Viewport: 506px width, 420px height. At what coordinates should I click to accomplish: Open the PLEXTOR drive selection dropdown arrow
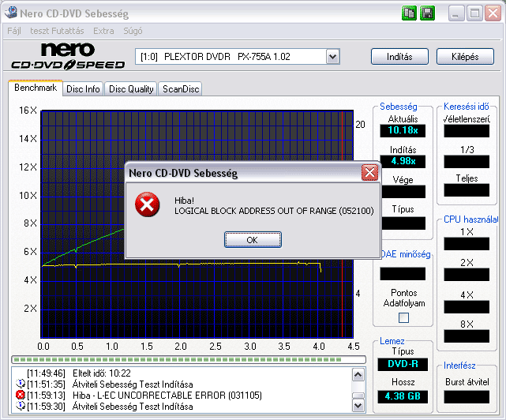pyautogui.click(x=332, y=57)
